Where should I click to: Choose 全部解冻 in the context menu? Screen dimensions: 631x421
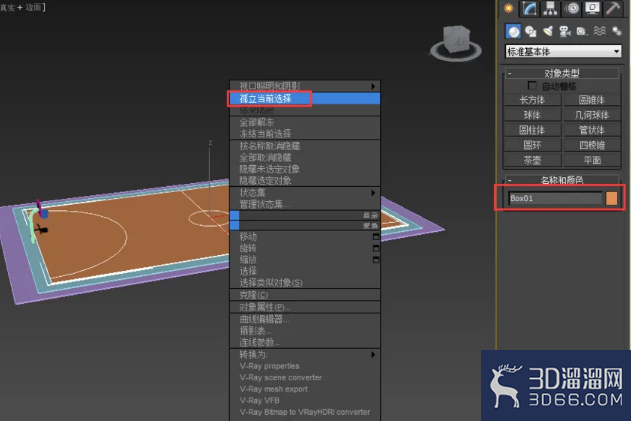coord(305,122)
